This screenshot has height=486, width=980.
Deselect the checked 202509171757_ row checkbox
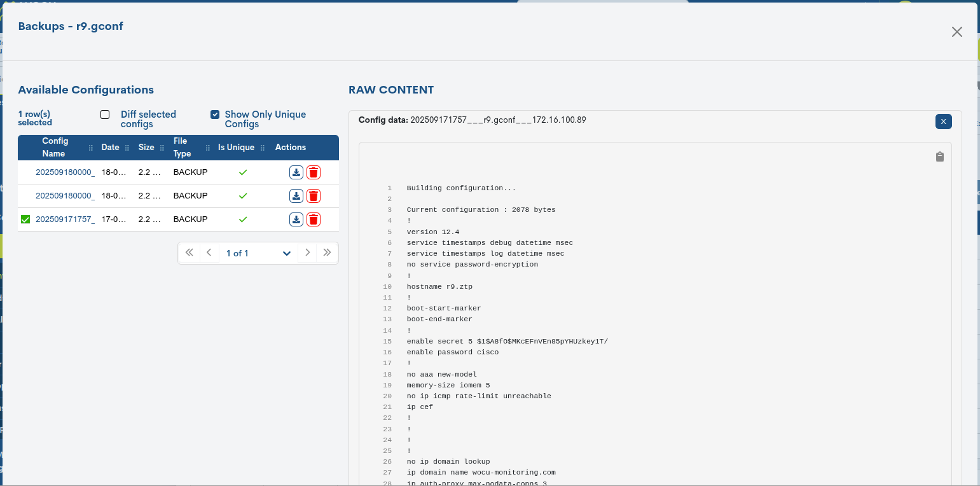pyautogui.click(x=25, y=219)
